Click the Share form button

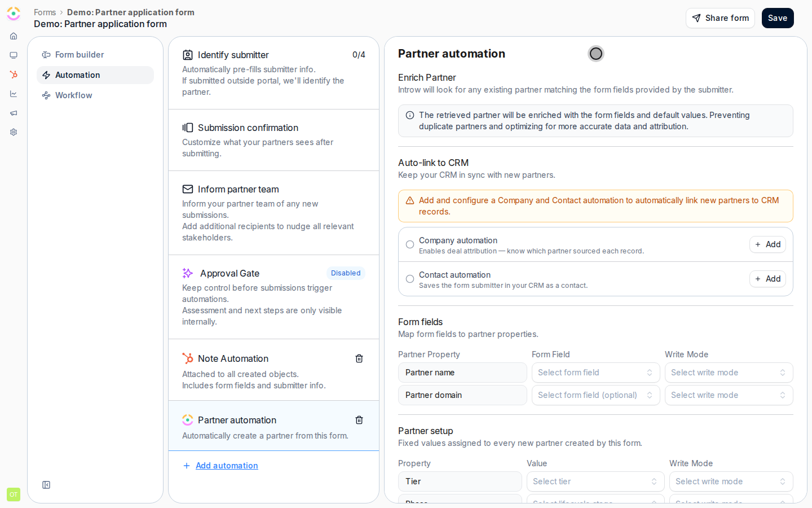tap(720, 18)
